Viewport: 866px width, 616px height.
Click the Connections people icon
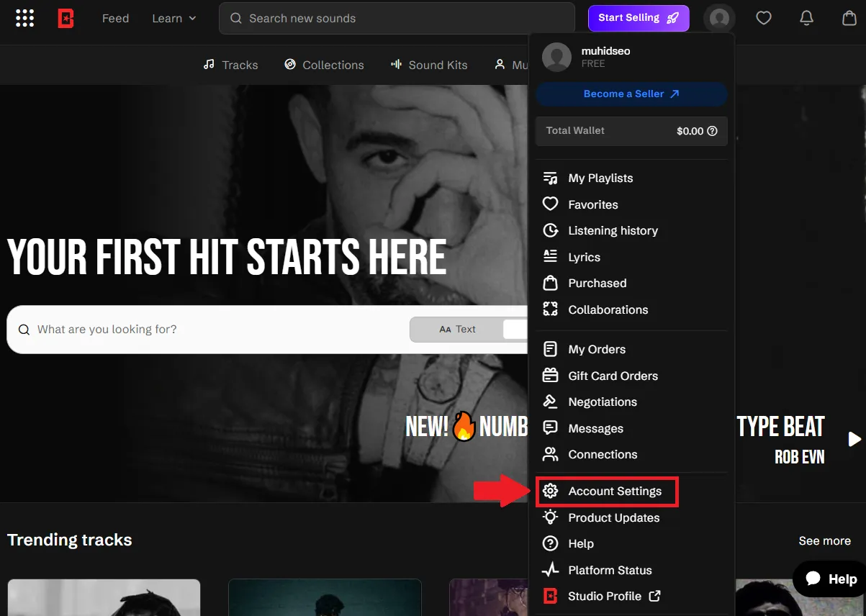pos(550,454)
